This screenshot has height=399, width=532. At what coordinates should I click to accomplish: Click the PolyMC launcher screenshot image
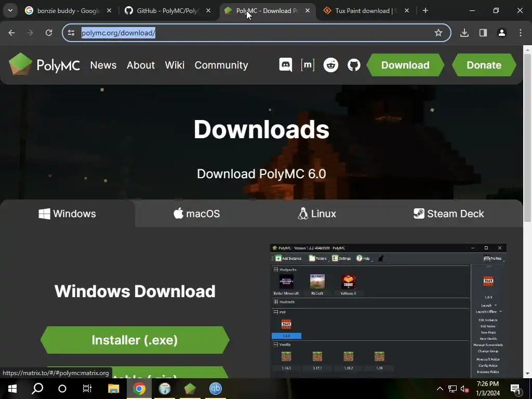pyautogui.click(x=388, y=311)
